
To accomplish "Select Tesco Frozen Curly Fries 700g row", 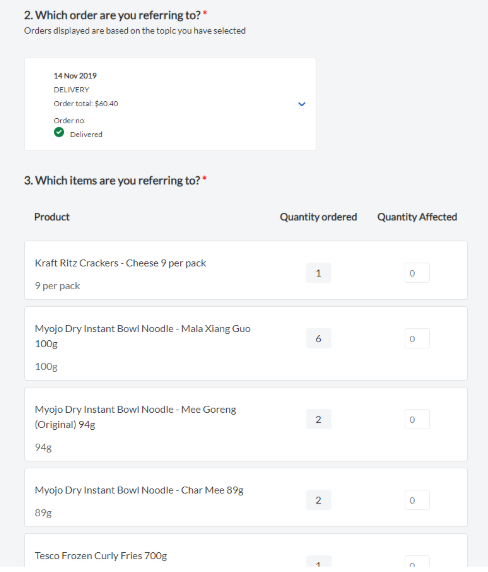I will click(246, 551).
